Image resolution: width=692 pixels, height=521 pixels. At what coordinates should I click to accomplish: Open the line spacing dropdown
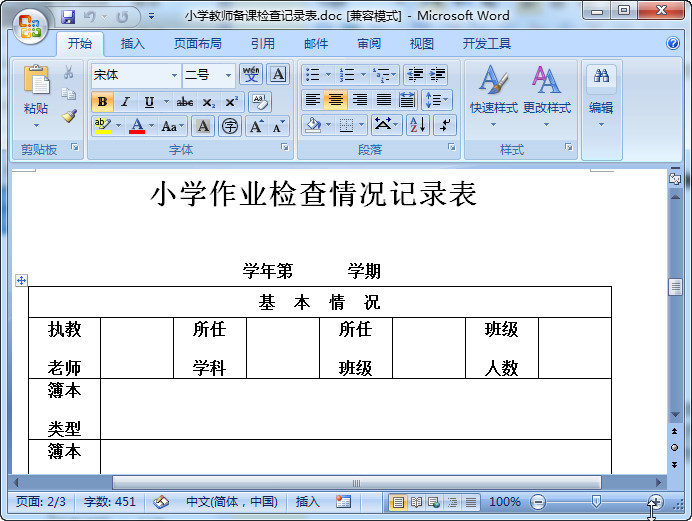pos(436,100)
